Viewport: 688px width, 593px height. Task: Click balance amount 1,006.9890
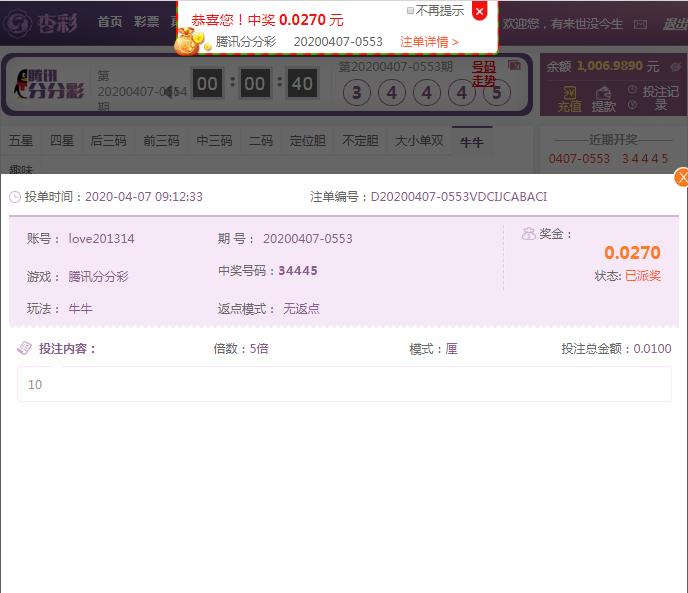[x=610, y=66]
